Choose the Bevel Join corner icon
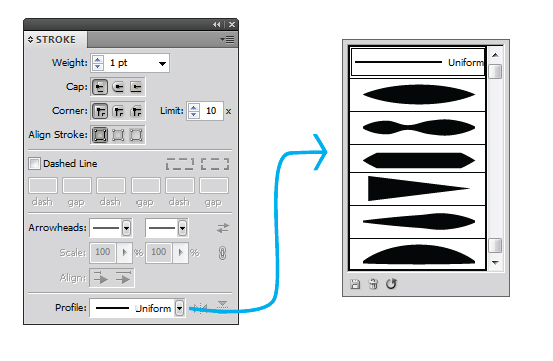The height and width of the screenshot is (361, 553). [x=136, y=111]
